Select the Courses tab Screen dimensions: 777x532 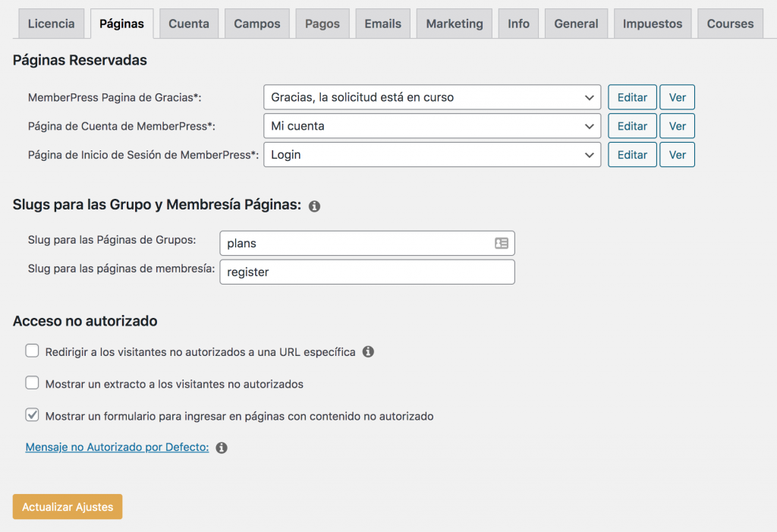click(730, 24)
